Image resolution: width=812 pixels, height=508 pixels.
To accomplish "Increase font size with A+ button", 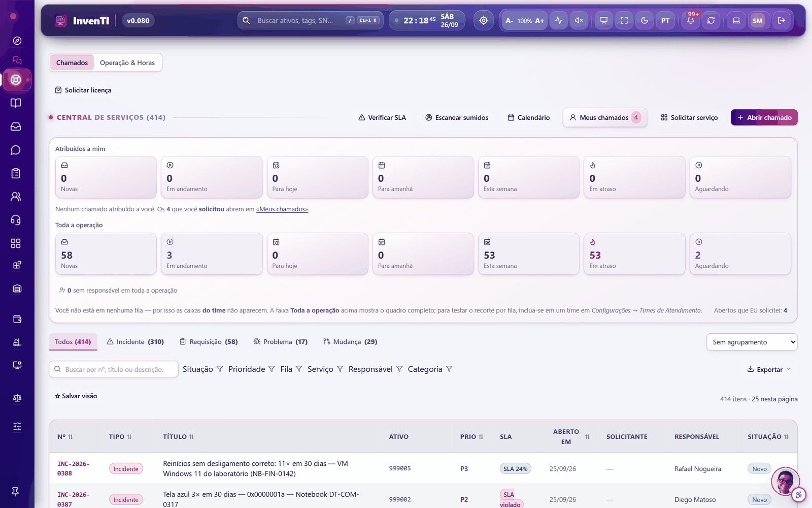I will 539,21.
